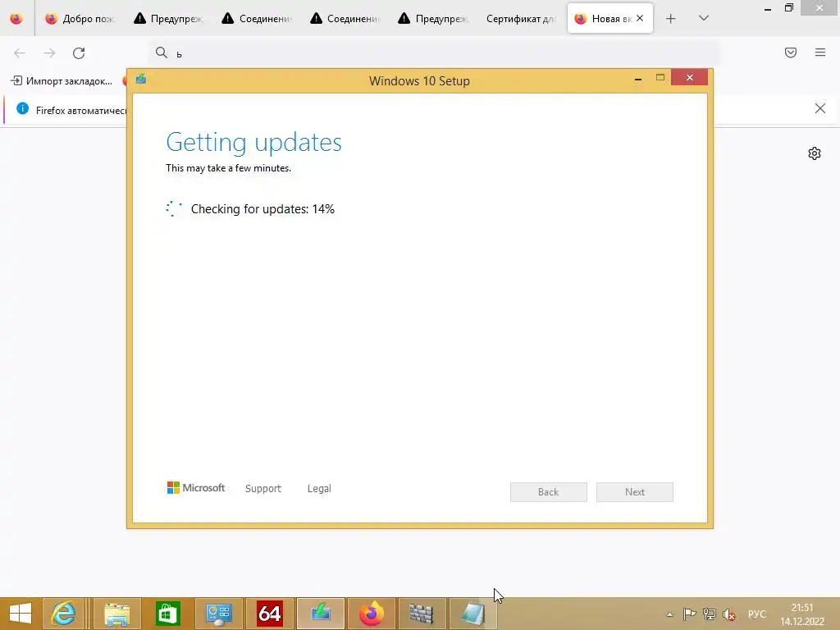Show hidden tray icons arrow
Image resolution: width=840 pixels, height=630 pixels.
pyautogui.click(x=669, y=614)
